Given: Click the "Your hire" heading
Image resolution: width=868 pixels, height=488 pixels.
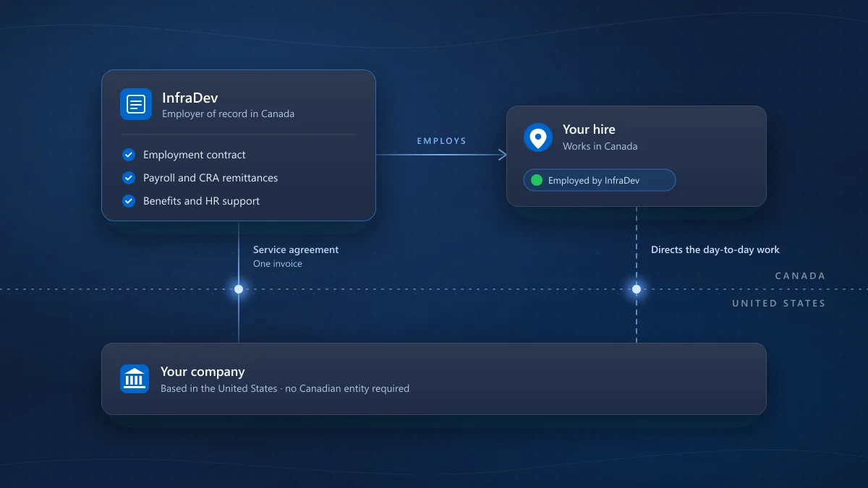Looking at the screenshot, I should pos(589,129).
